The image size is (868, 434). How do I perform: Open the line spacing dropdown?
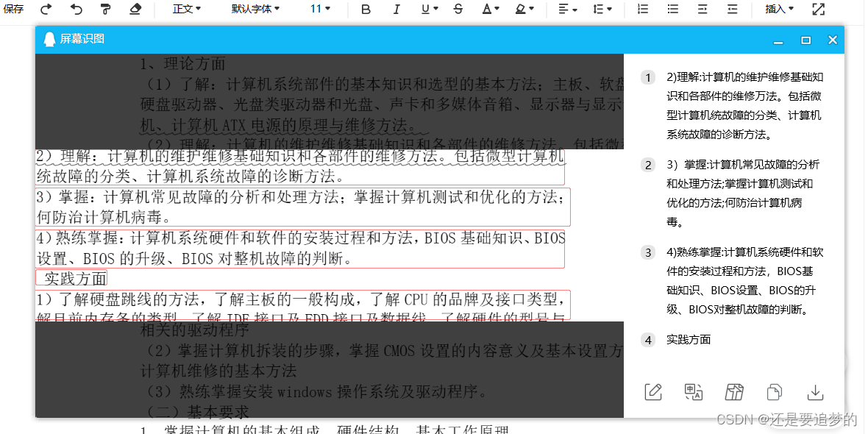click(x=602, y=9)
